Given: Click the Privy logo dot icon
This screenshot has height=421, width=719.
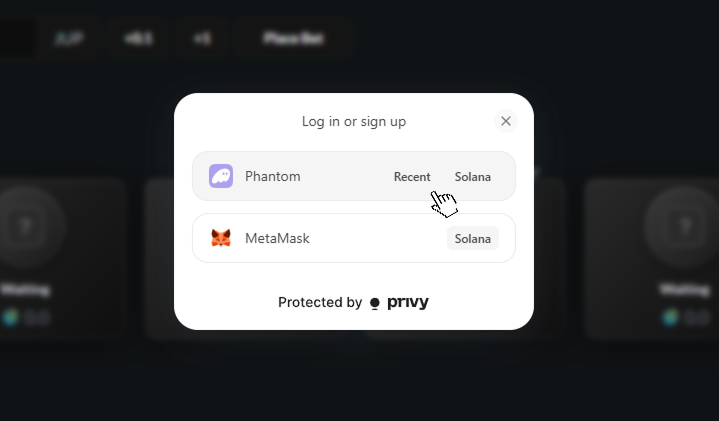Looking at the screenshot, I should (375, 303).
